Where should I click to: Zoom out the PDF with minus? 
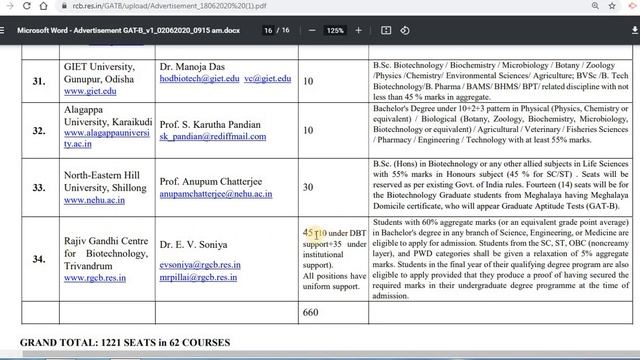pyautogui.click(x=312, y=30)
